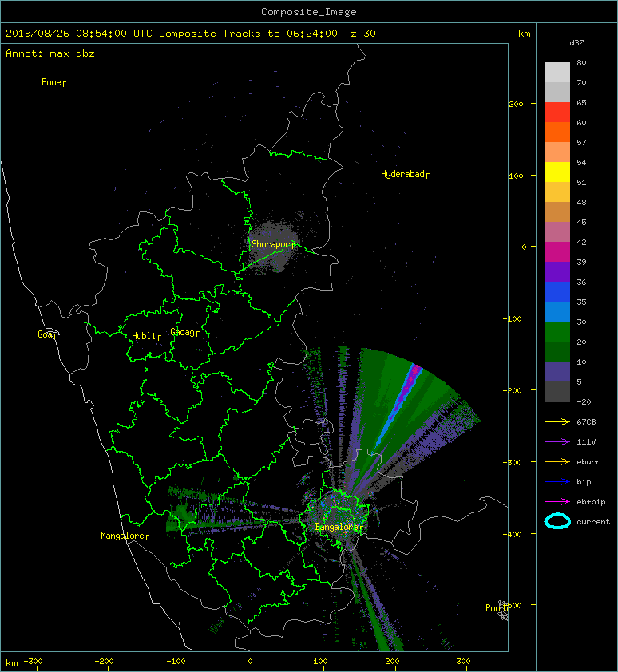Click the dark gray 5 dBZ swatch
Screen dimensions: 618x672
pyautogui.click(x=557, y=391)
